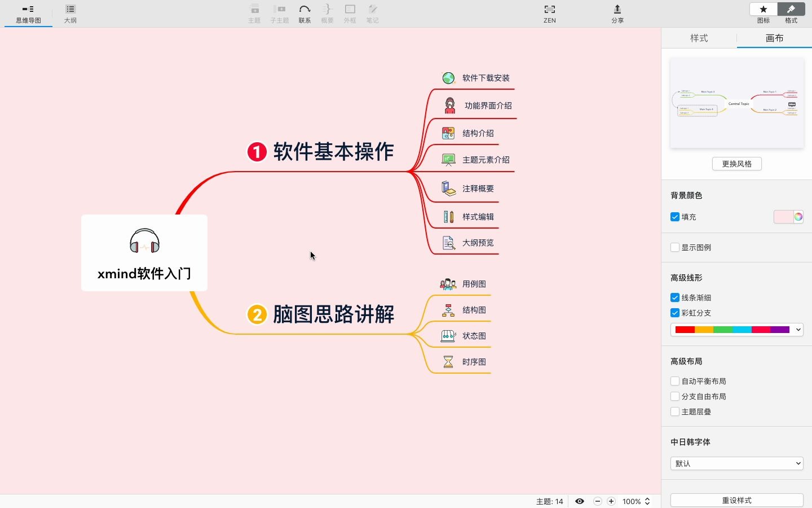Enable the 显示图例 checkbox
Image resolution: width=812 pixels, height=508 pixels.
click(675, 247)
